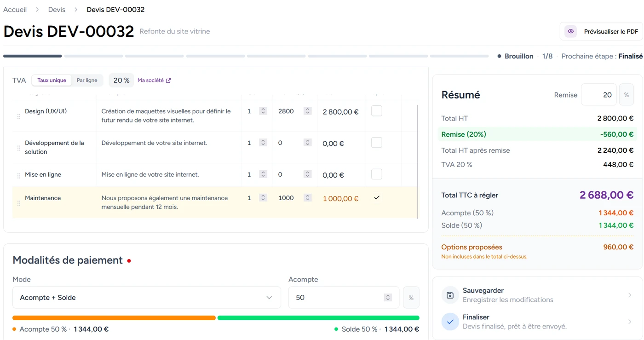644x340 pixels.
Task: Click the drag handle next to Mise en ligne
Action: [19, 176]
